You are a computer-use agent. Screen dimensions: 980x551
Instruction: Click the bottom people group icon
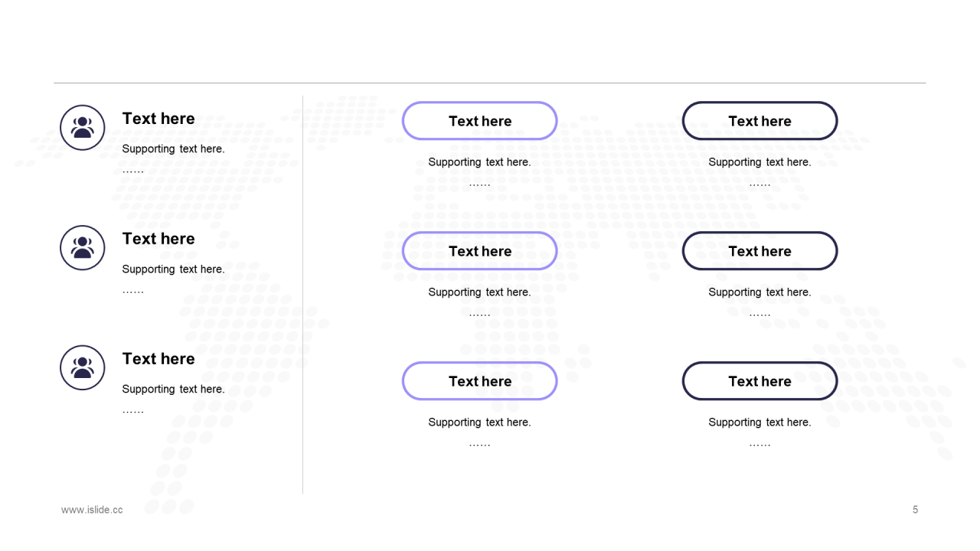83,368
